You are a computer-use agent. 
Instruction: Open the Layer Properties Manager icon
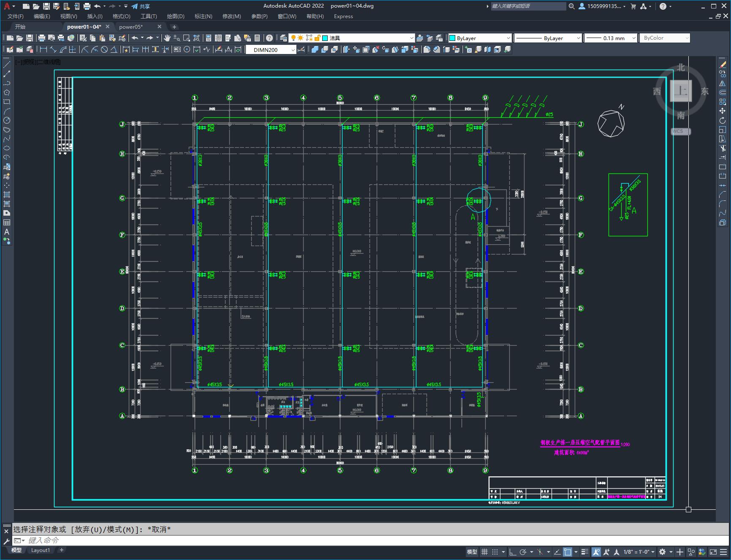[x=283, y=38]
